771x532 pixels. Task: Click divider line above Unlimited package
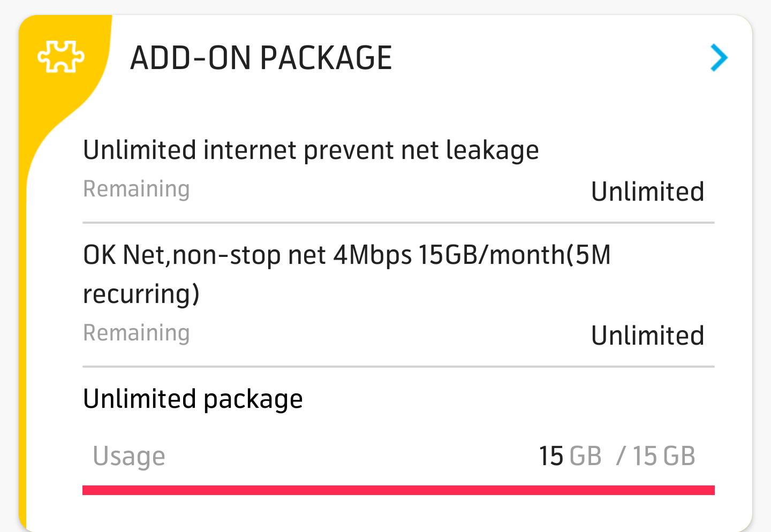[398, 367]
